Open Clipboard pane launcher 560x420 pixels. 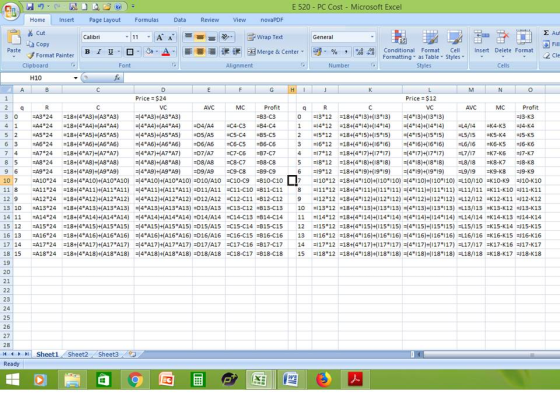click(x=73, y=65)
